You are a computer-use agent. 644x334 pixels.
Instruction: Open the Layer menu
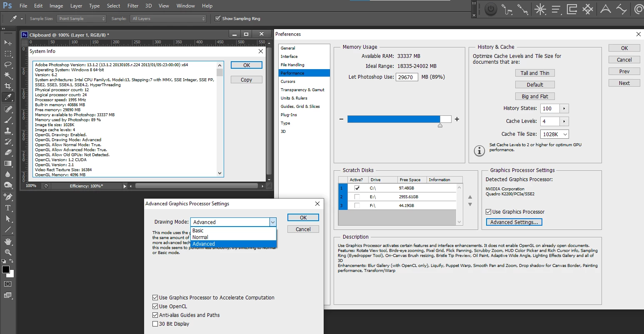(76, 6)
